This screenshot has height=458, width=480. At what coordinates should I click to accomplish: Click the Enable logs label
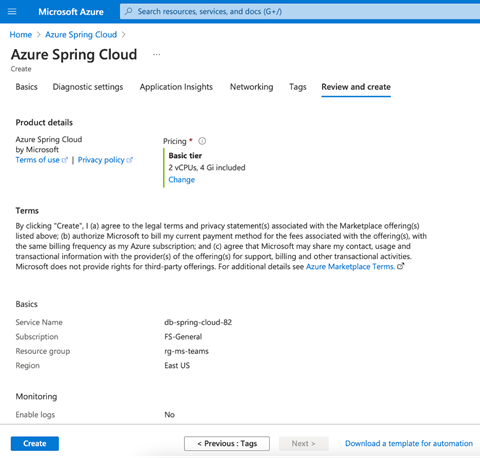pos(35,415)
